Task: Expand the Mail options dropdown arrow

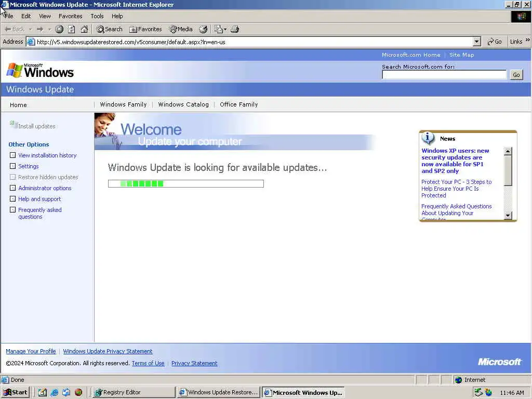Action: (225, 30)
